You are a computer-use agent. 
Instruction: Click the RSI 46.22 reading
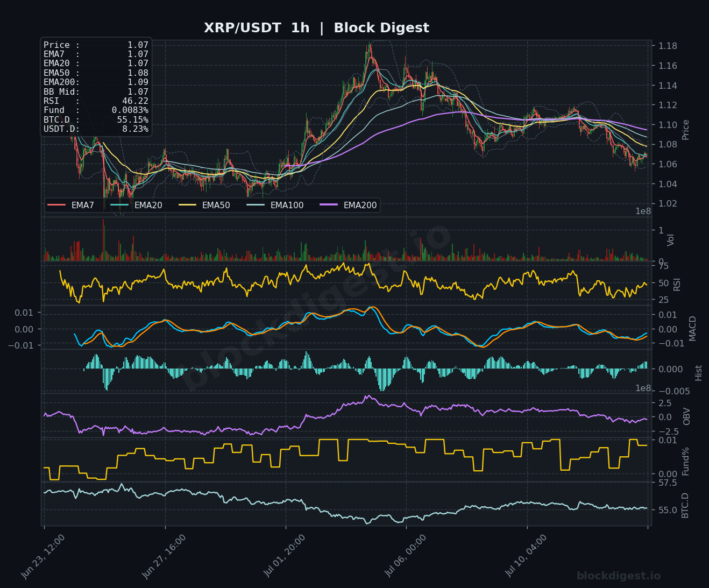pos(96,101)
